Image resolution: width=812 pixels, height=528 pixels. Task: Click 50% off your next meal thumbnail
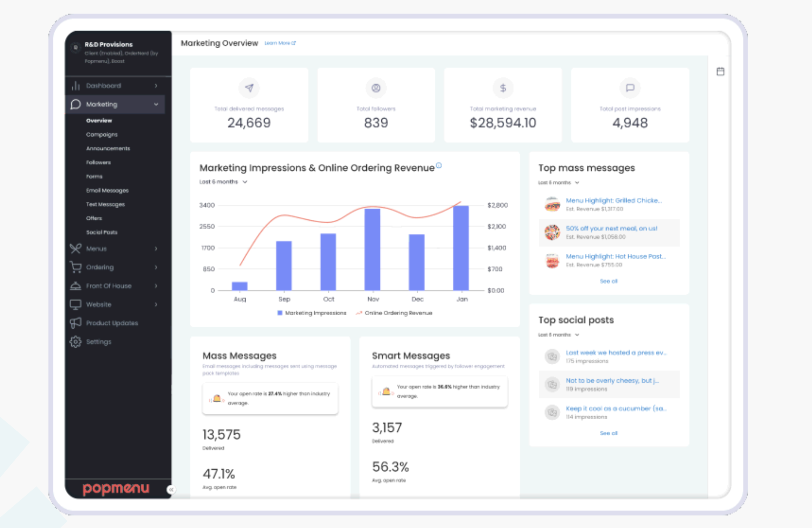coord(552,232)
